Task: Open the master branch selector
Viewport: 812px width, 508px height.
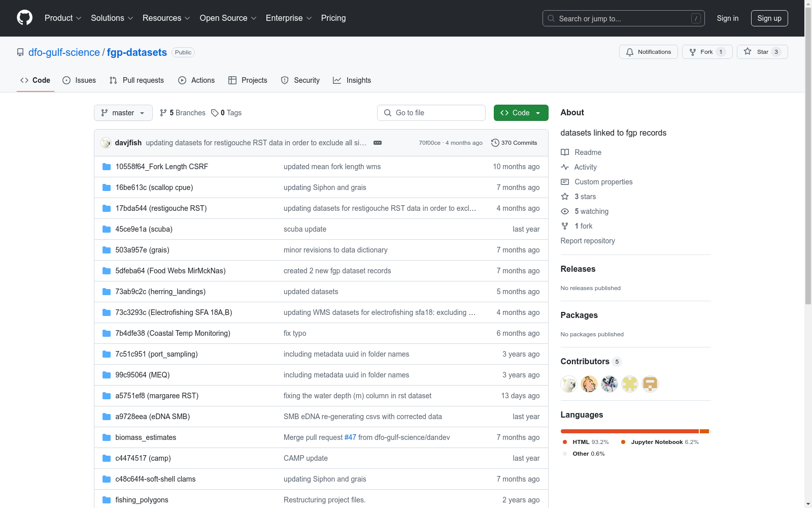Action: point(123,113)
